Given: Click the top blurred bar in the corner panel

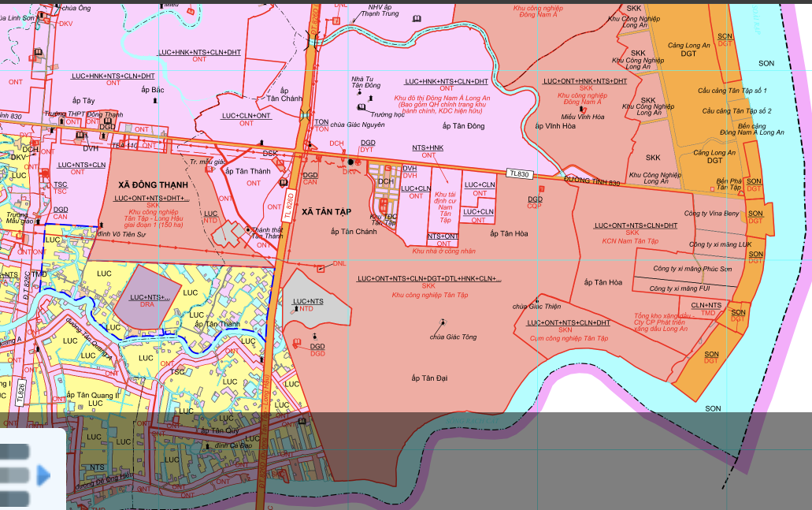Looking at the screenshot, I should (14, 452).
